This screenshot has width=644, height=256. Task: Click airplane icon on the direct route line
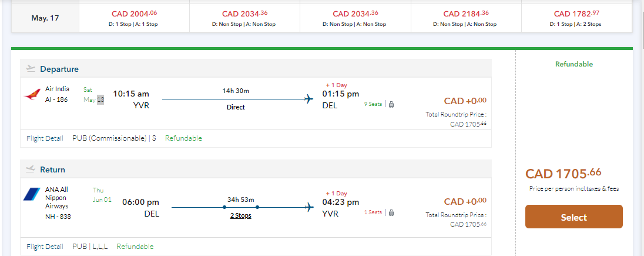coord(309,99)
